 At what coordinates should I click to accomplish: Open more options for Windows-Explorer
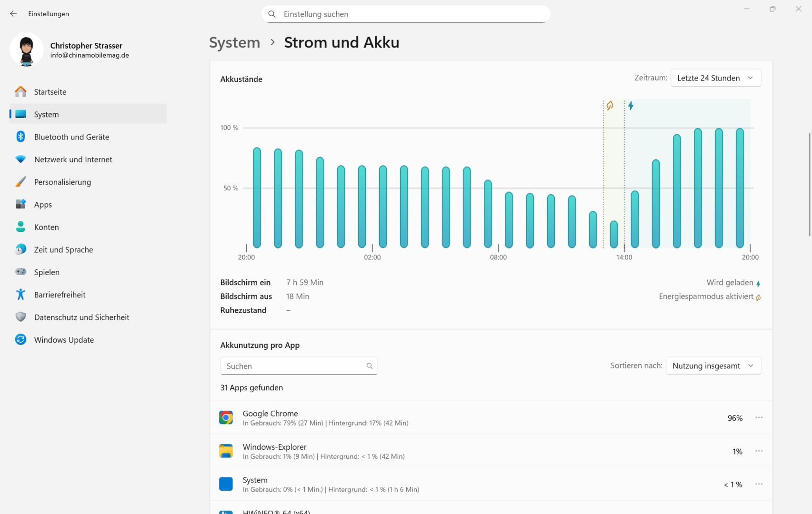click(x=759, y=451)
